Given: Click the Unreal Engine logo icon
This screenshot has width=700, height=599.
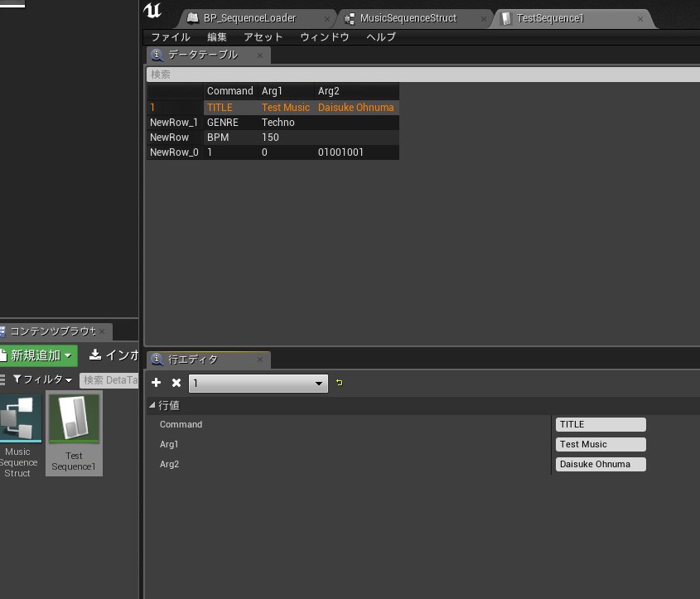Looking at the screenshot, I should tap(152, 10).
